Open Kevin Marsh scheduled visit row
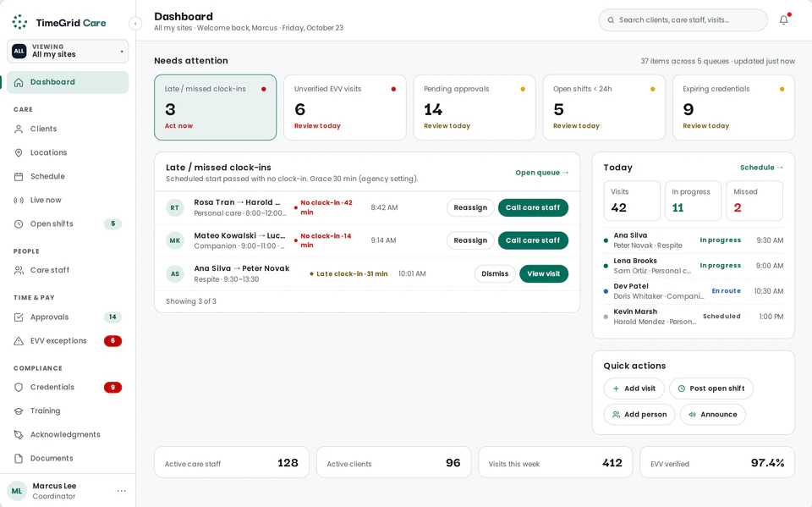The width and height of the screenshot is (812, 507). tap(694, 317)
